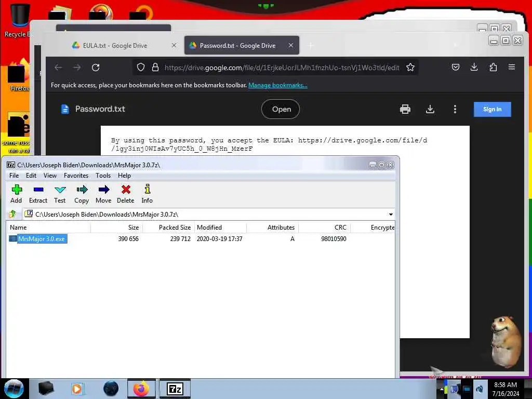Screen dimensions: 532x399
Task: Open the Google Drive more options menu
Action: [455, 109]
